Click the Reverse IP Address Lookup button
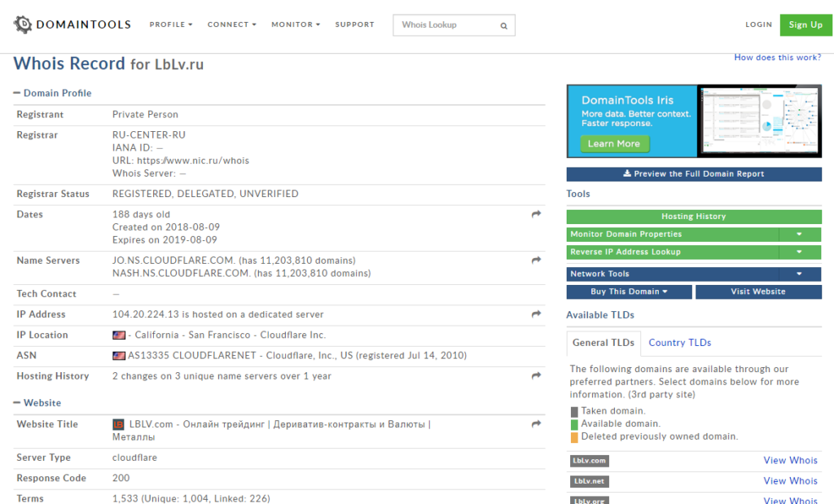This screenshot has height=504, width=834. click(673, 252)
